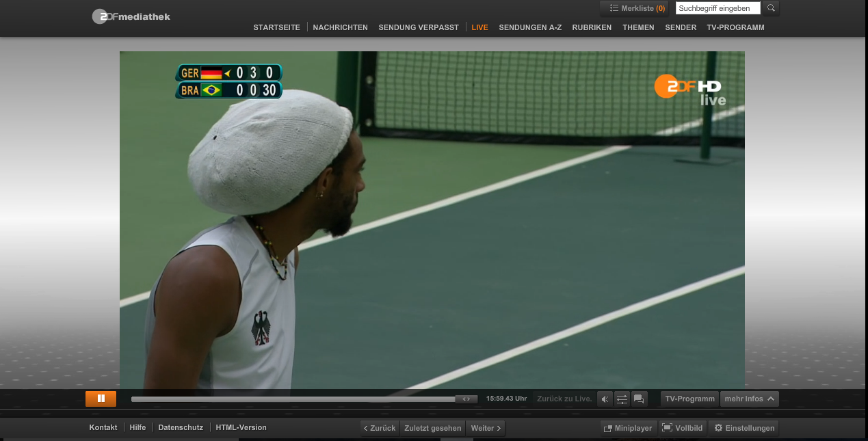Switch to Vollbild fullscreen
The height and width of the screenshot is (441, 868).
click(x=683, y=428)
